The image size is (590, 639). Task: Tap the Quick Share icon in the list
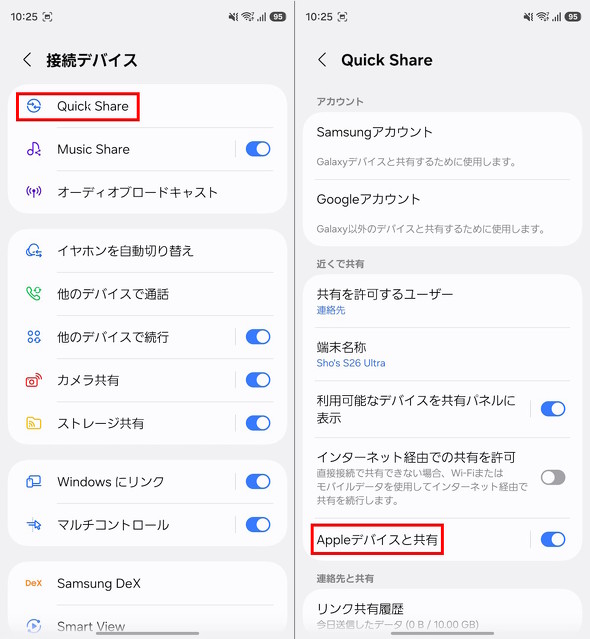click(33, 106)
